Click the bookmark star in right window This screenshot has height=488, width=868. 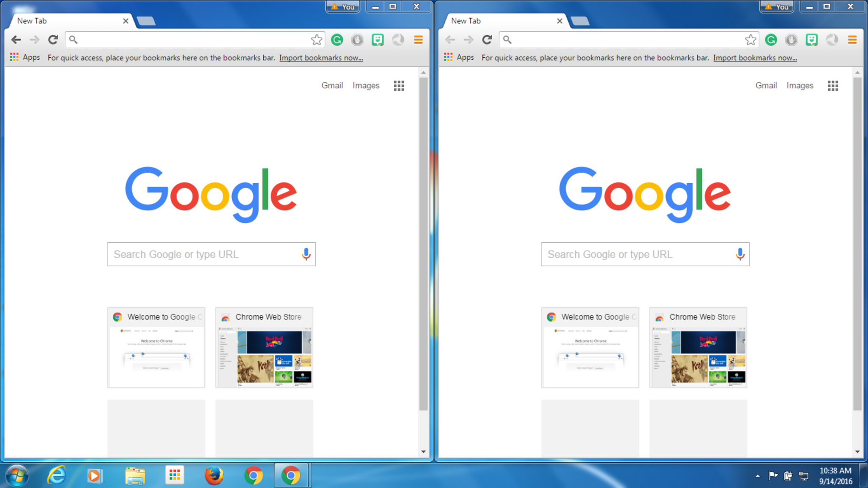pos(750,40)
